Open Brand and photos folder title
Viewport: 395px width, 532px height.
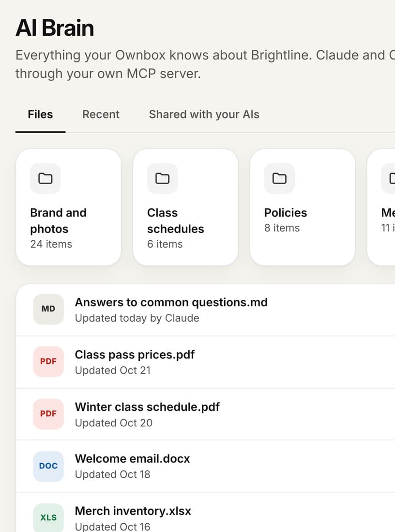(x=58, y=221)
